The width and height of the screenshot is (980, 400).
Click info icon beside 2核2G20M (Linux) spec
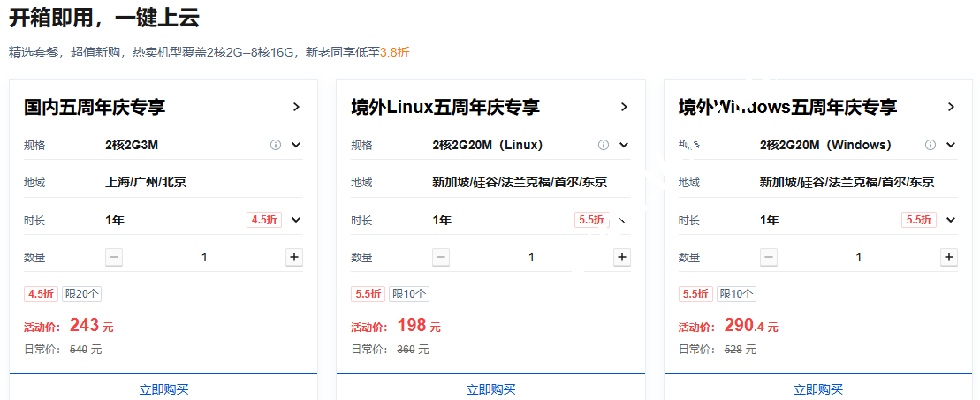(x=604, y=145)
